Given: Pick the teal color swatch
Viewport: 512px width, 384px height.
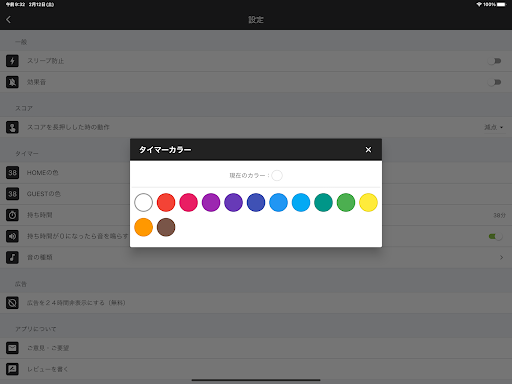Looking at the screenshot, I should pos(323,202).
